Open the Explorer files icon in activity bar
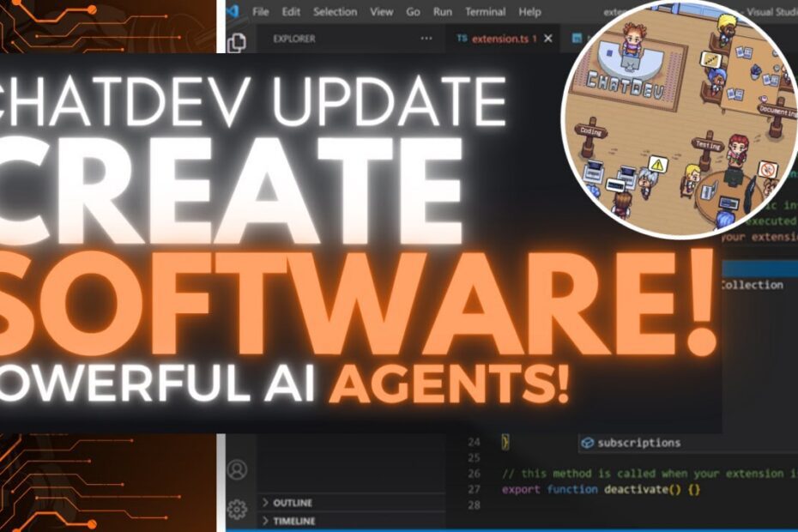 (x=237, y=43)
